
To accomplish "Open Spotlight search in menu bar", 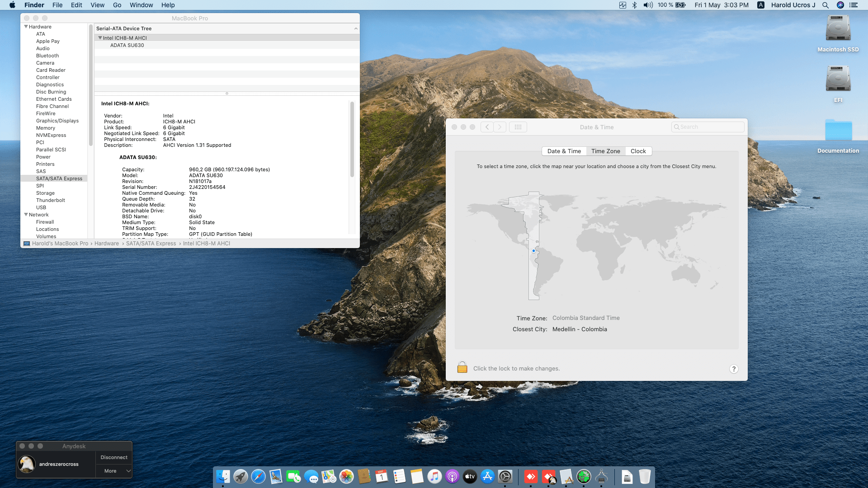I will [826, 5].
